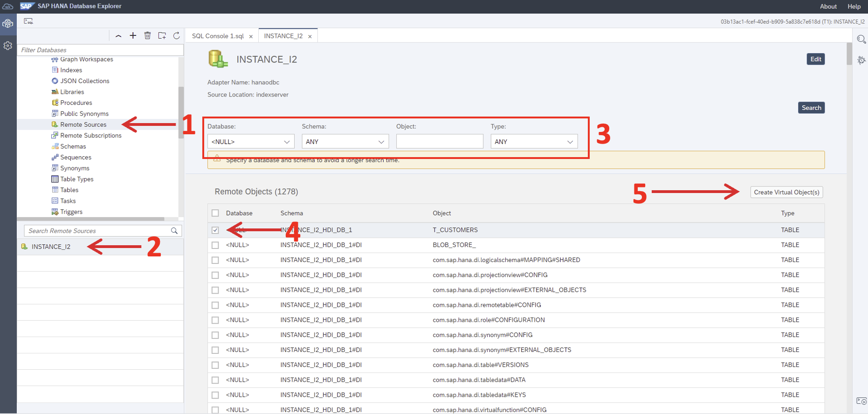Select Sequences in catalog tree

tap(76, 157)
